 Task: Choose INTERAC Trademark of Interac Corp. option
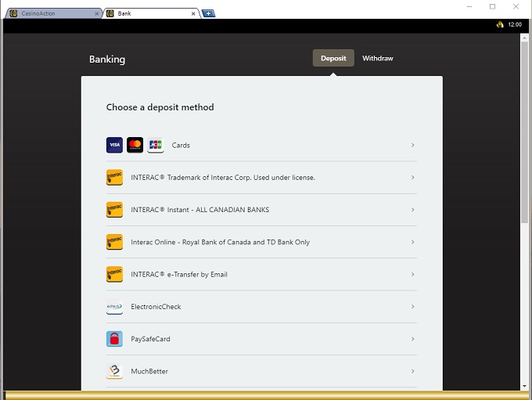[223, 178]
